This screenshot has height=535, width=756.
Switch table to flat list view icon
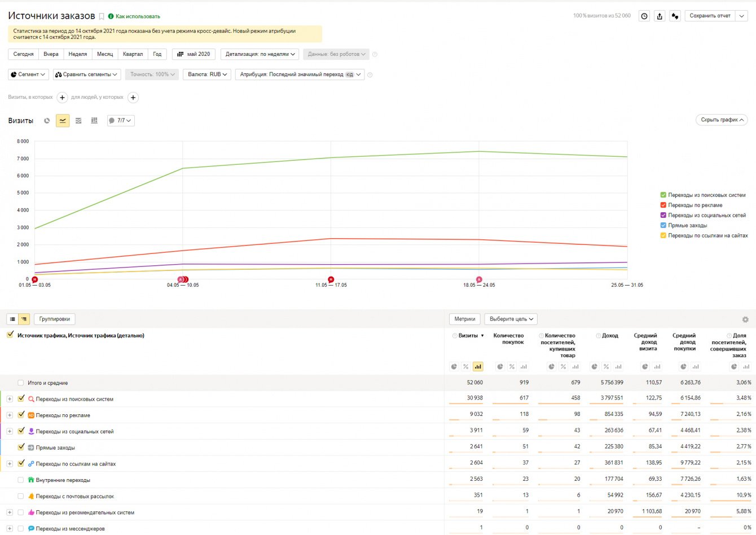coord(12,319)
